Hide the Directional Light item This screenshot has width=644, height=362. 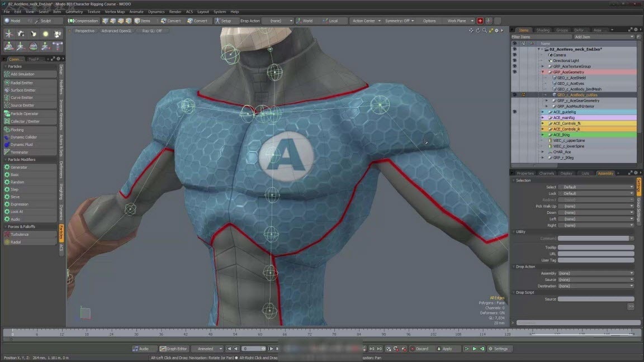pyautogui.click(x=515, y=60)
